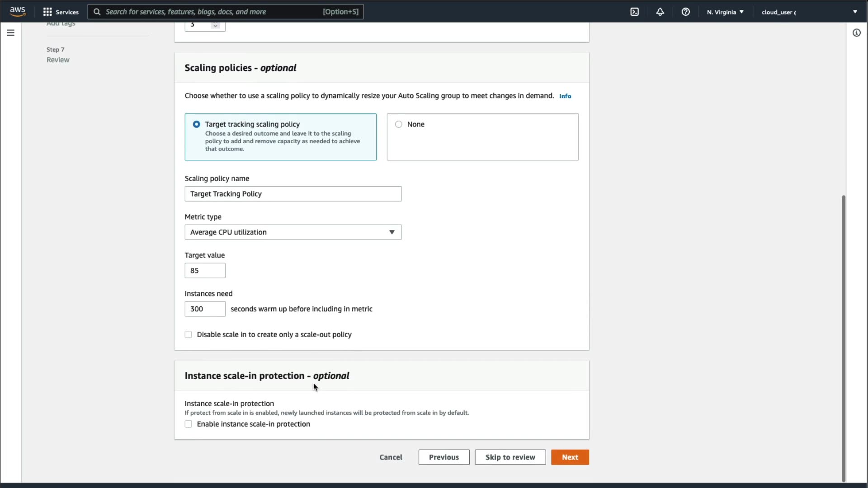Click the Skip to review button
Screen dimensions: 868x488
[x=510, y=457]
